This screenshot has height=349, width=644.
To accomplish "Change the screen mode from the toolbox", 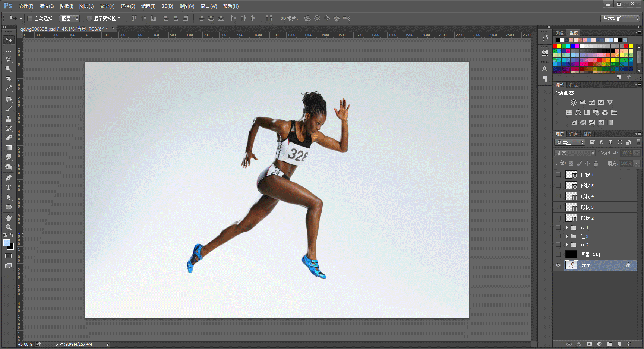I will pos(9,266).
